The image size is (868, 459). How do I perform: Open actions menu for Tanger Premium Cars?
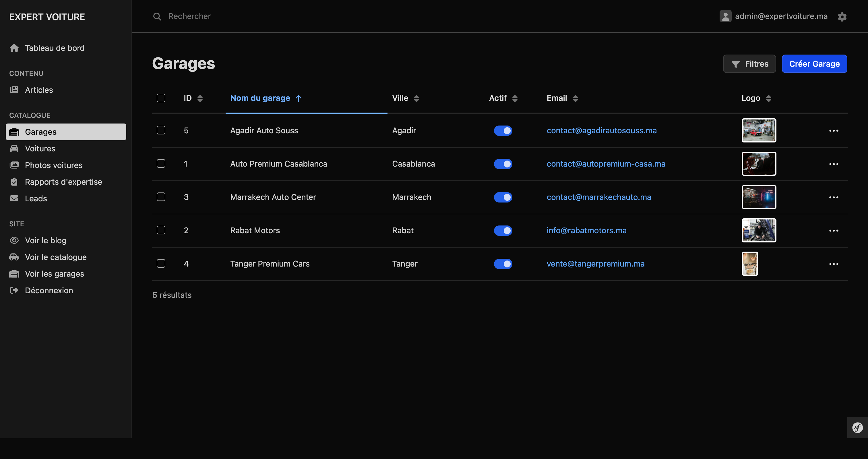[834, 264]
